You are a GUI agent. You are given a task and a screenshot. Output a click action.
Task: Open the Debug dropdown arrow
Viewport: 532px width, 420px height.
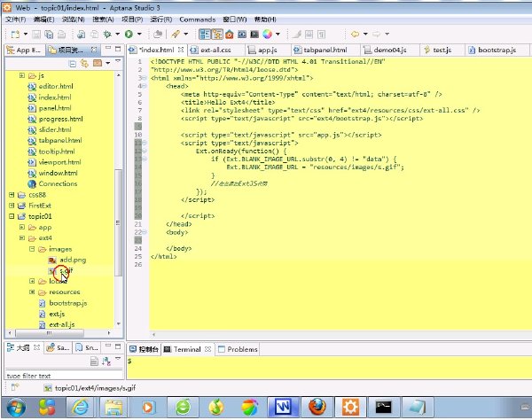pos(117,35)
